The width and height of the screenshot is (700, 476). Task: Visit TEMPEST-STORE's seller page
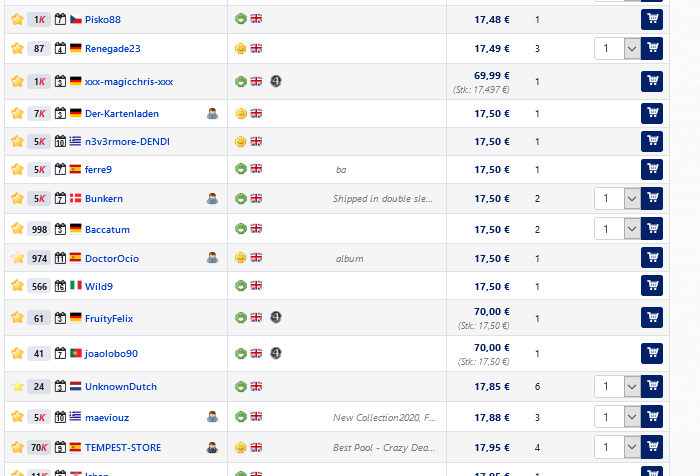(x=122, y=447)
